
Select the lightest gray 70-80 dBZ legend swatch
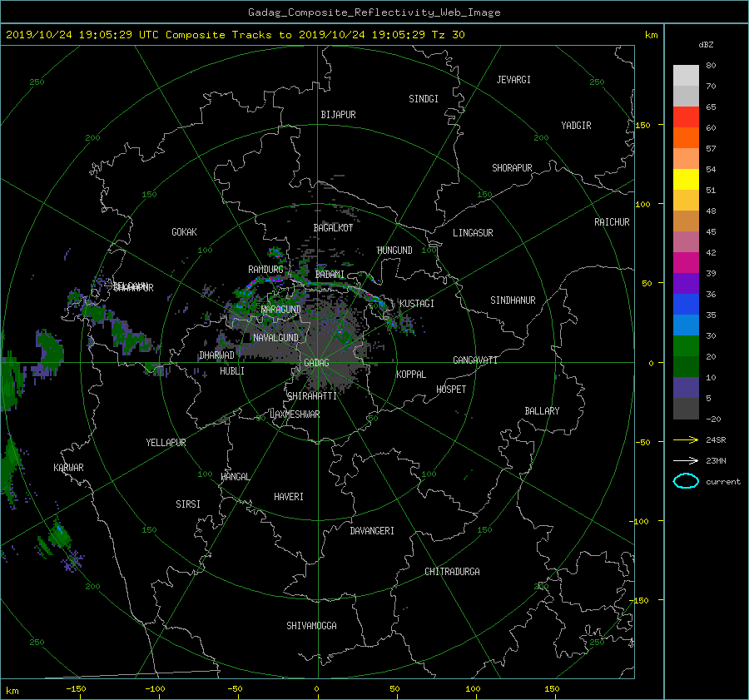(x=686, y=75)
